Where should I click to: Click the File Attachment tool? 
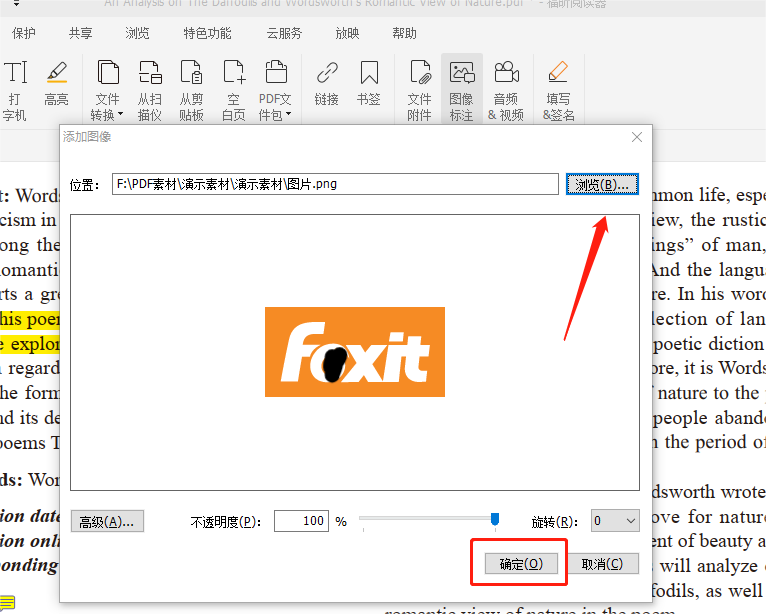tap(420, 90)
